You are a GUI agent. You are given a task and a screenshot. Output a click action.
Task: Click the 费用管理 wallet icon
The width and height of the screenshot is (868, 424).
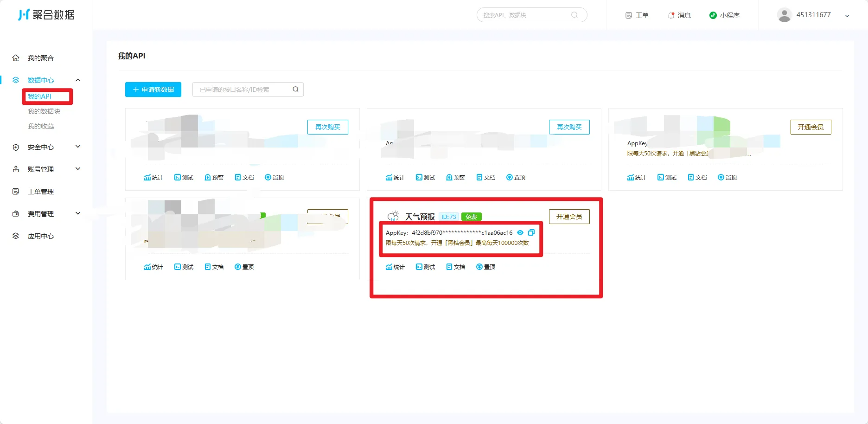point(16,213)
